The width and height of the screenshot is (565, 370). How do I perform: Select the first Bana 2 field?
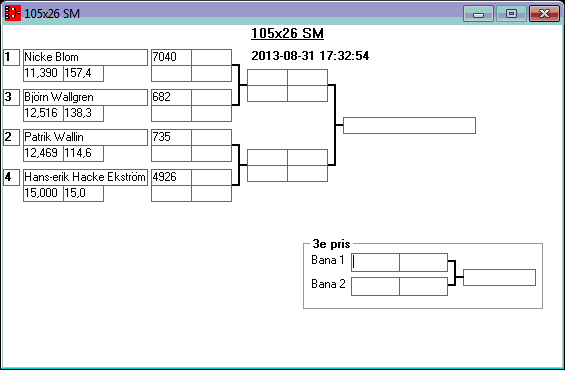coord(375,286)
